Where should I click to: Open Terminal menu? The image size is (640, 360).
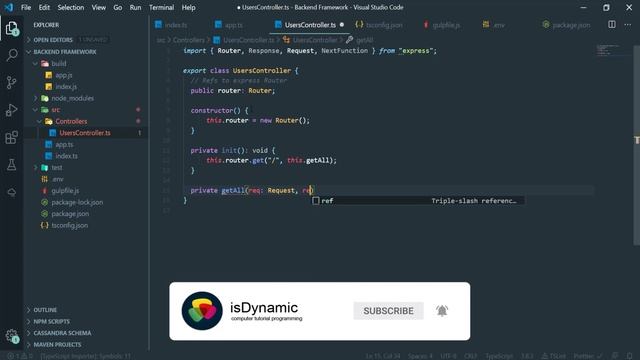161,7
